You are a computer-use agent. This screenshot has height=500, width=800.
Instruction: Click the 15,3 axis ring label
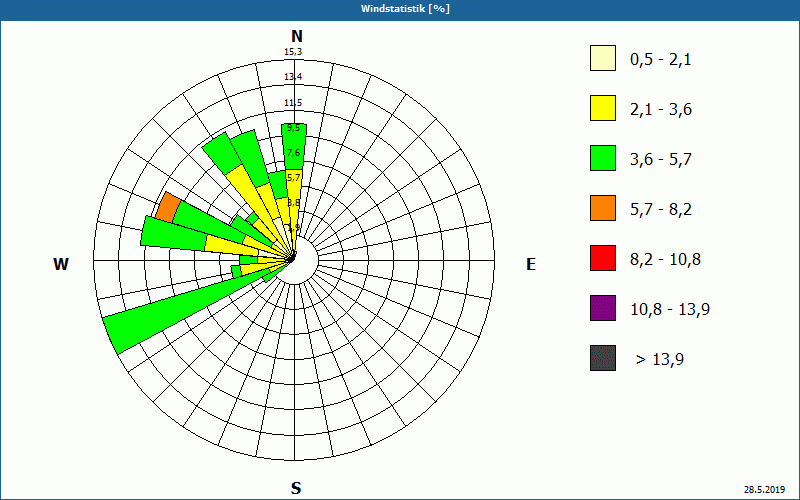pyautogui.click(x=293, y=52)
